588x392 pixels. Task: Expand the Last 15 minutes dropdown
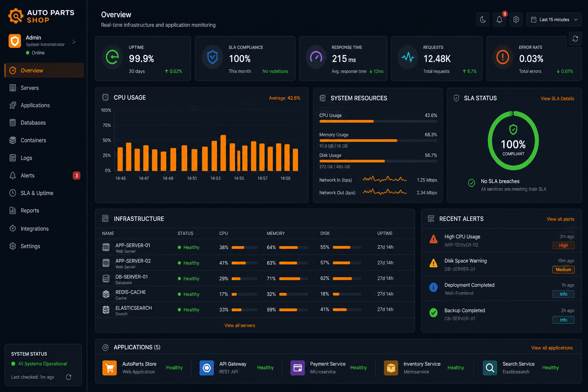(x=554, y=20)
